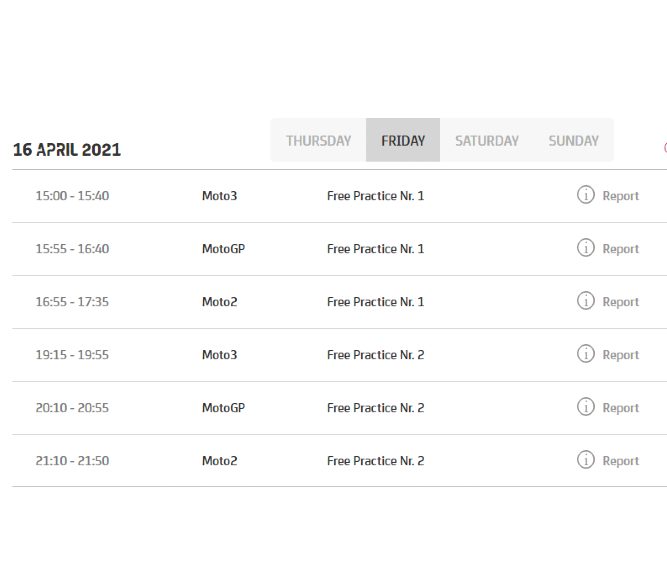Show the Sunday schedule tab
Viewport: 667px width, 580px height.
(x=573, y=141)
